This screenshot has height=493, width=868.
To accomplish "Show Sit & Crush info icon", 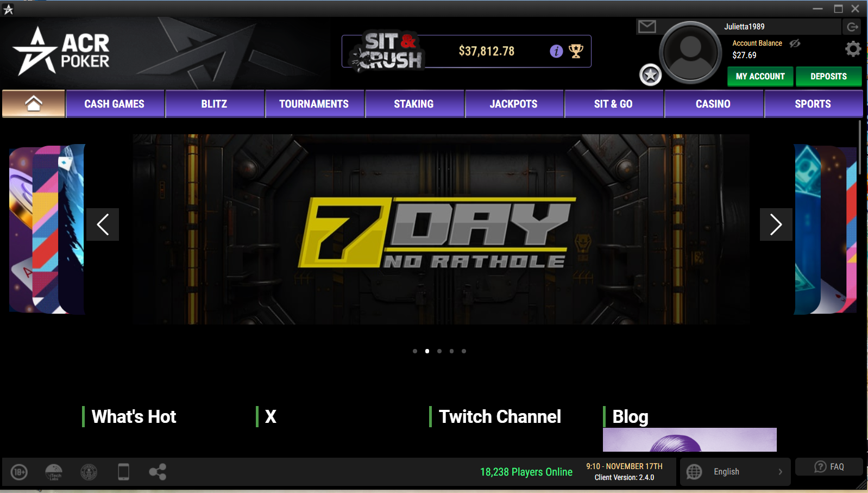I will pos(556,51).
